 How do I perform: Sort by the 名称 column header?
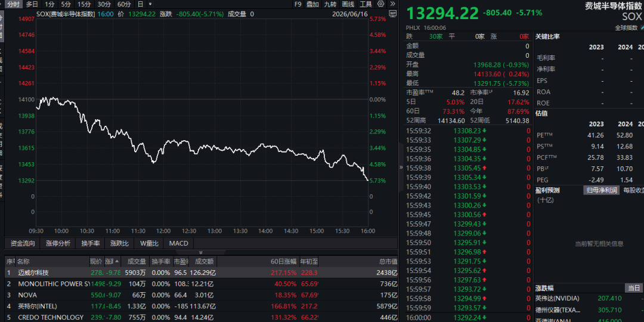23,261
